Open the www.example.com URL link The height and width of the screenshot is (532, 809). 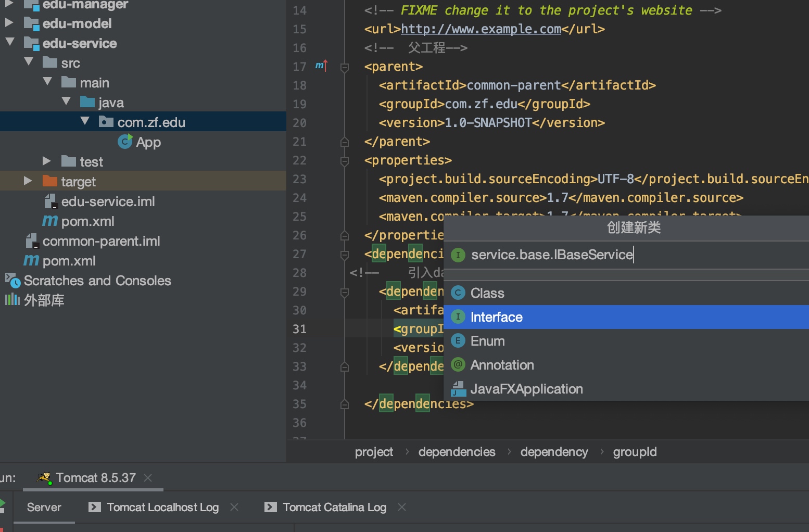pos(481,29)
